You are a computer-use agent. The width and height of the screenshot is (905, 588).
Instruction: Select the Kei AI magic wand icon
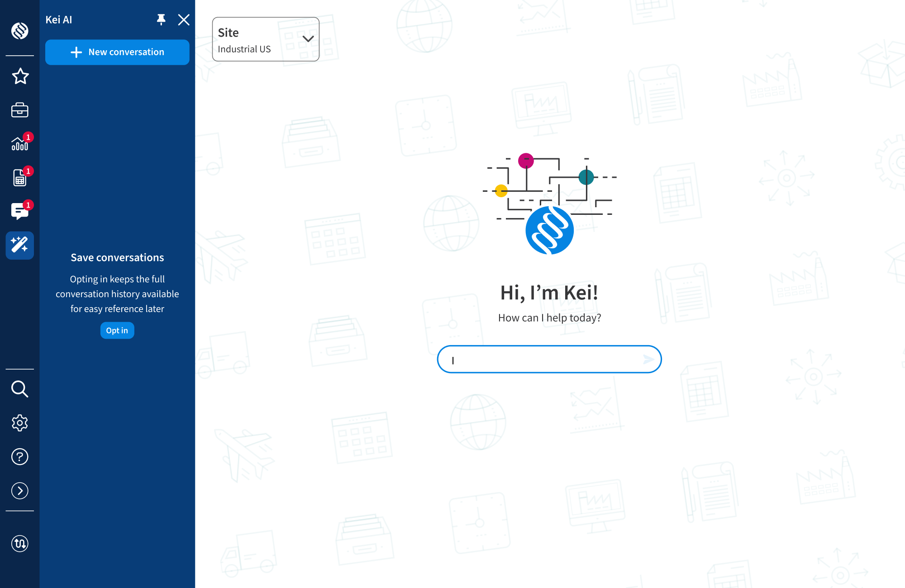point(20,245)
